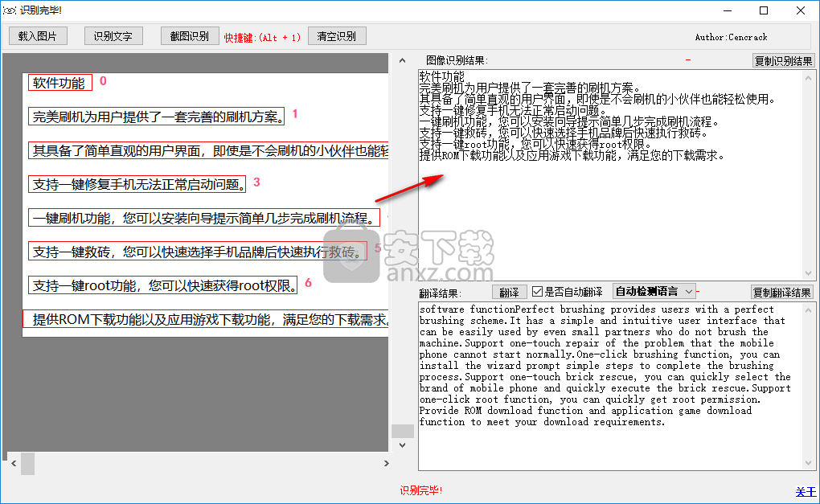Click image line starting 其具备了简单直观

pyautogui.click(x=208, y=150)
